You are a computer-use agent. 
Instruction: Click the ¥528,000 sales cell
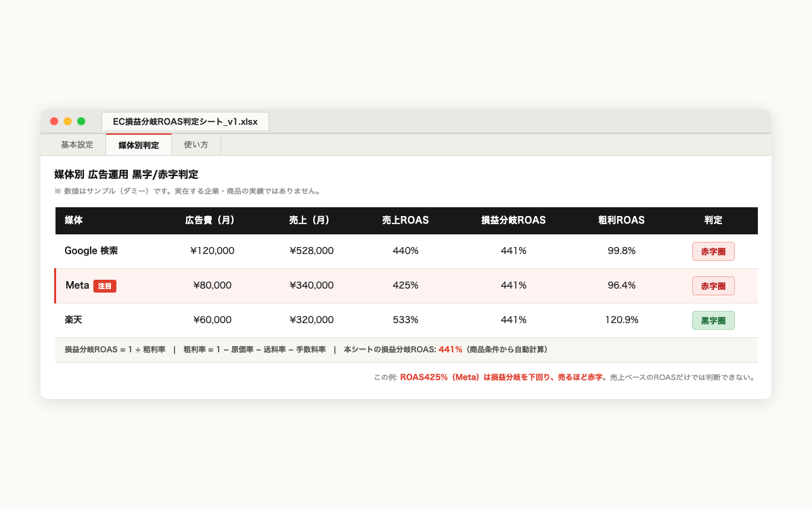(x=311, y=251)
